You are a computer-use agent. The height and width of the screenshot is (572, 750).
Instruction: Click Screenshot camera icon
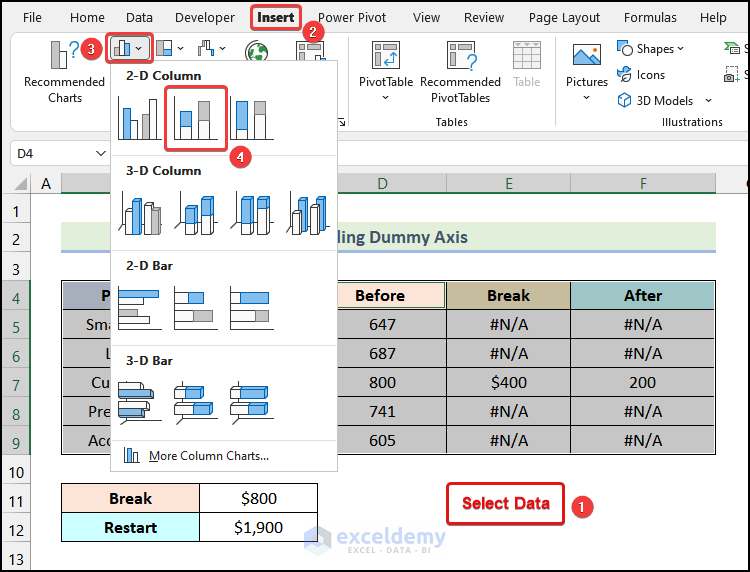coord(732,75)
